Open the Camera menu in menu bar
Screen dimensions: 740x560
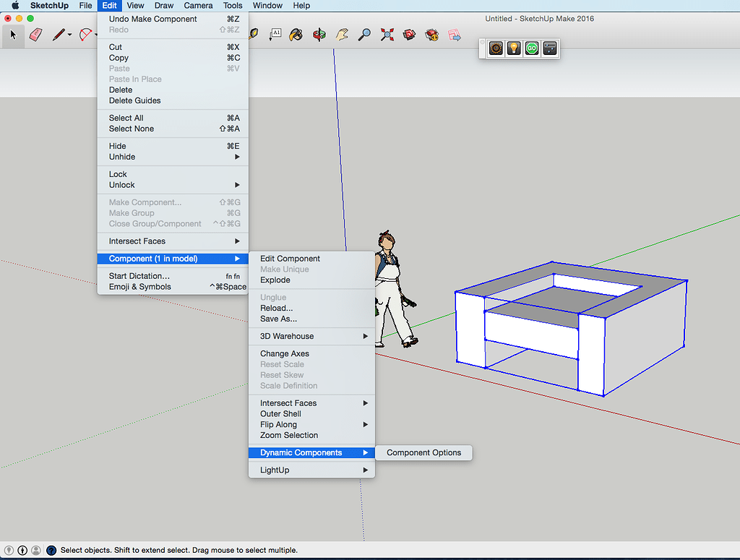(198, 6)
